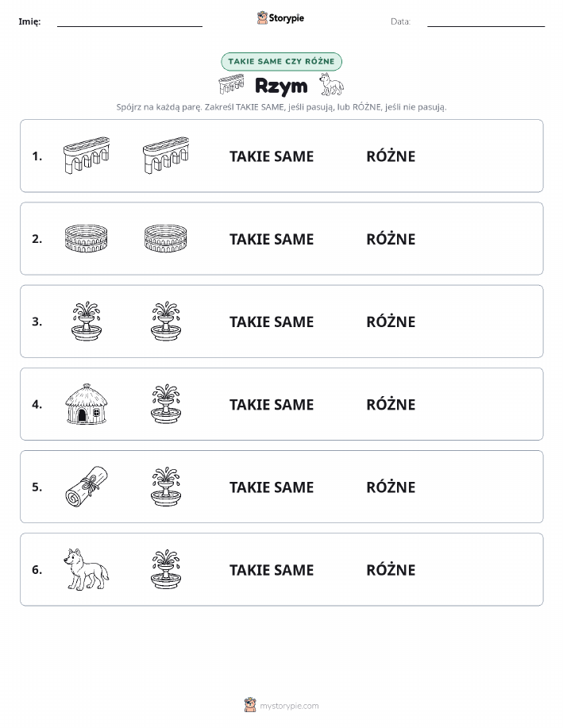Click the thatched hut picture in row 4
Image resolution: width=563 pixels, height=728 pixels.
[x=87, y=404]
